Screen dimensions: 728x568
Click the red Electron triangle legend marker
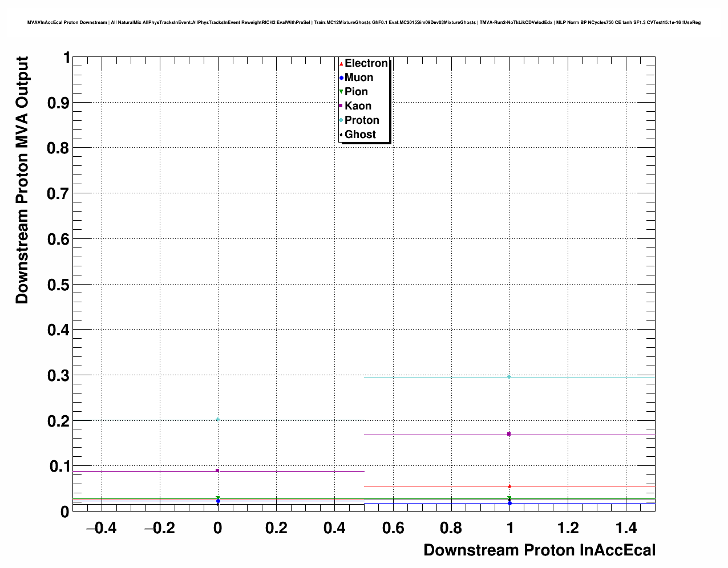click(341, 64)
